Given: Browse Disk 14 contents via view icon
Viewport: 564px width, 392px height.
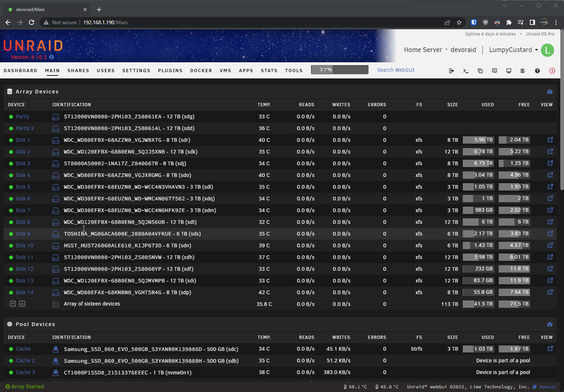Looking at the screenshot, I should click(x=550, y=292).
